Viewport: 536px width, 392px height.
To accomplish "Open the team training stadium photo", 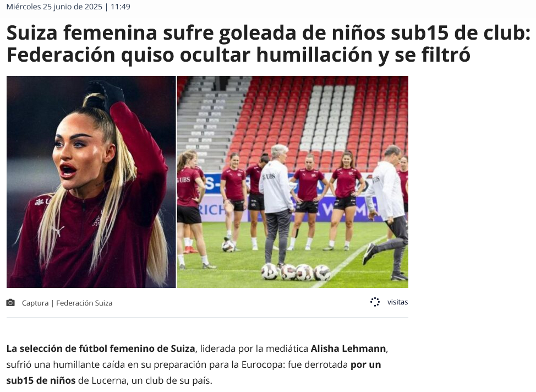I will click(x=293, y=182).
